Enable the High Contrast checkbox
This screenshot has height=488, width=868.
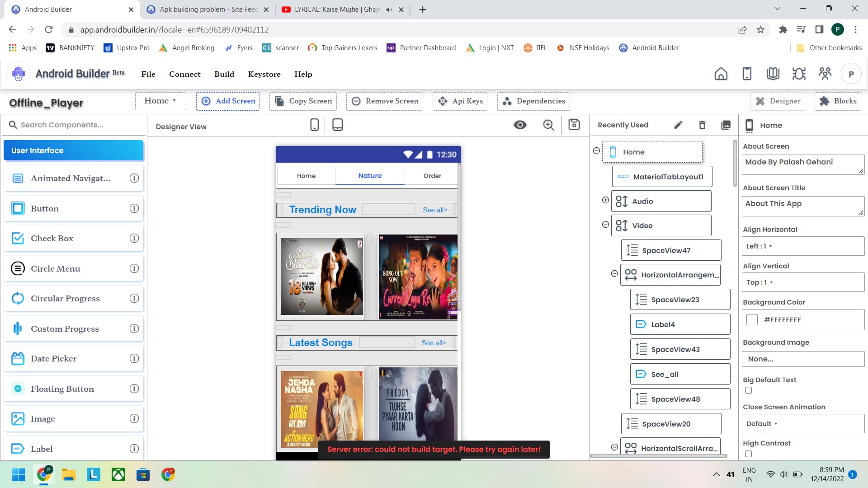(749, 454)
